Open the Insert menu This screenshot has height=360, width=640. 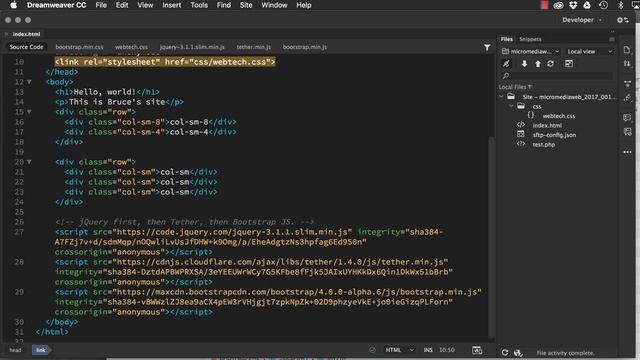171,5
